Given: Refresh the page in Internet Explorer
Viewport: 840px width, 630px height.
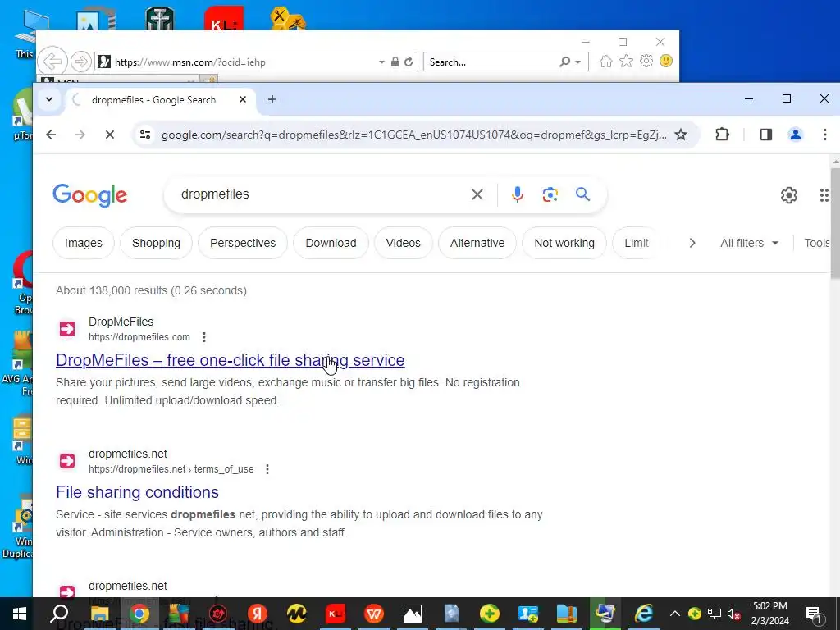Looking at the screenshot, I should 409,62.
